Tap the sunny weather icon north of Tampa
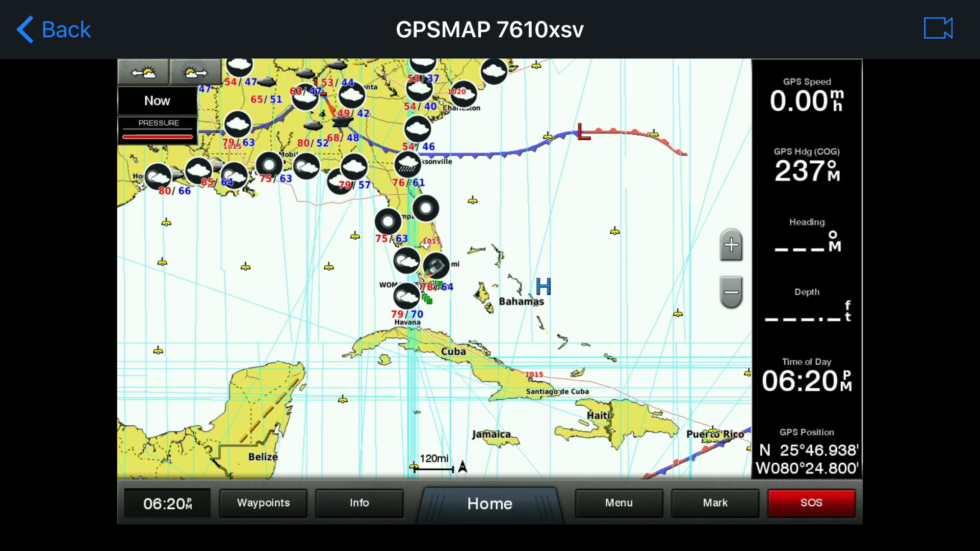The width and height of the screenshot is (980, 551). (425, 208)
